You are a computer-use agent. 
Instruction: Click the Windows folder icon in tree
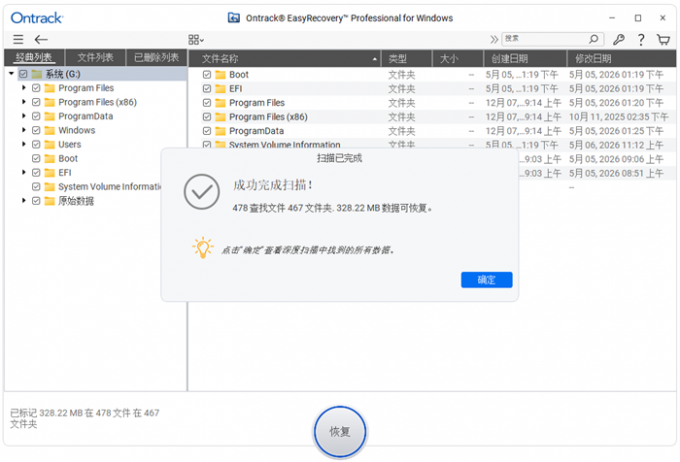pos(49,130)
